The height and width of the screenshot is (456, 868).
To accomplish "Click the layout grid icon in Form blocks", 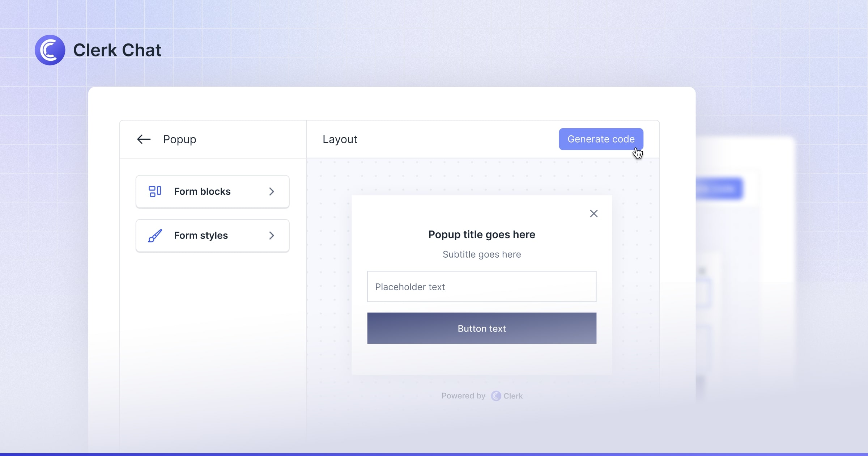I will click(x=154, y=191).
